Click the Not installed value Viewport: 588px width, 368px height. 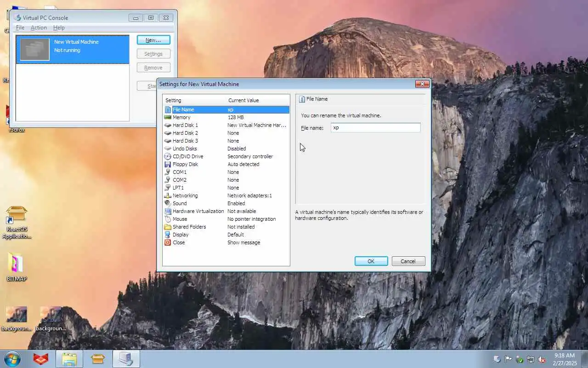pos(241,227)
